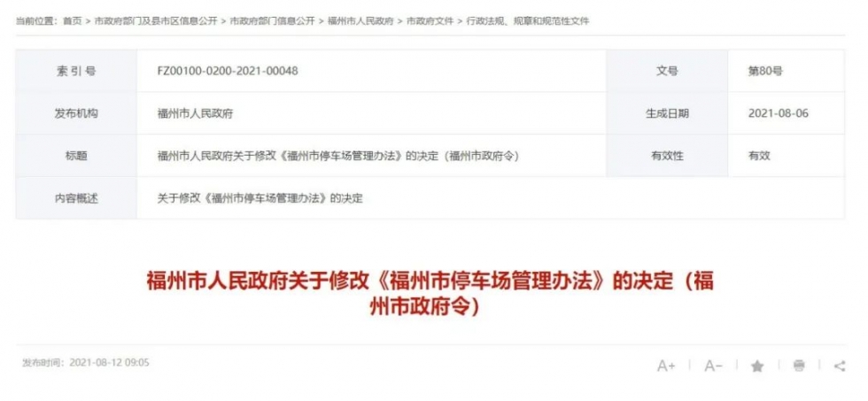Navigate to 福州市人民政府 breadcrumb
This screenshot has width=868, height=401.
[x=360, y=21]
